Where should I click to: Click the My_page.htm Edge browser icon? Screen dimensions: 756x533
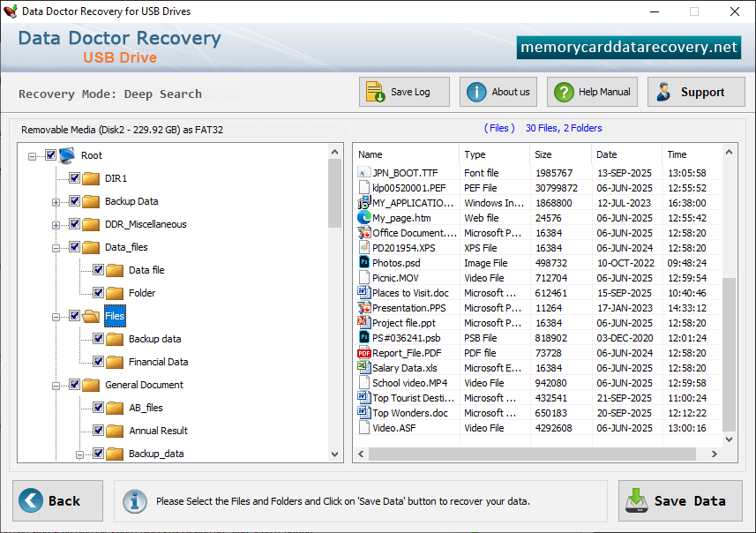tap(363, 218)
